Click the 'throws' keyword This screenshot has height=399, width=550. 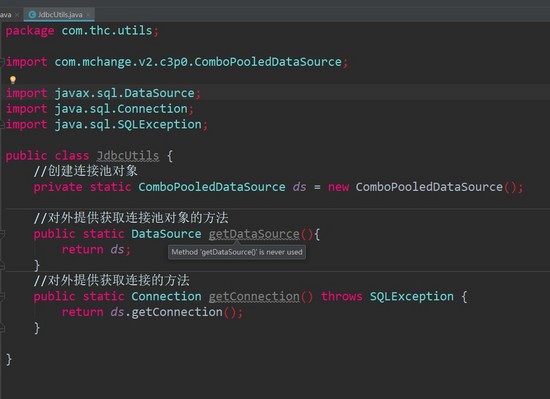tap(342, 297)
